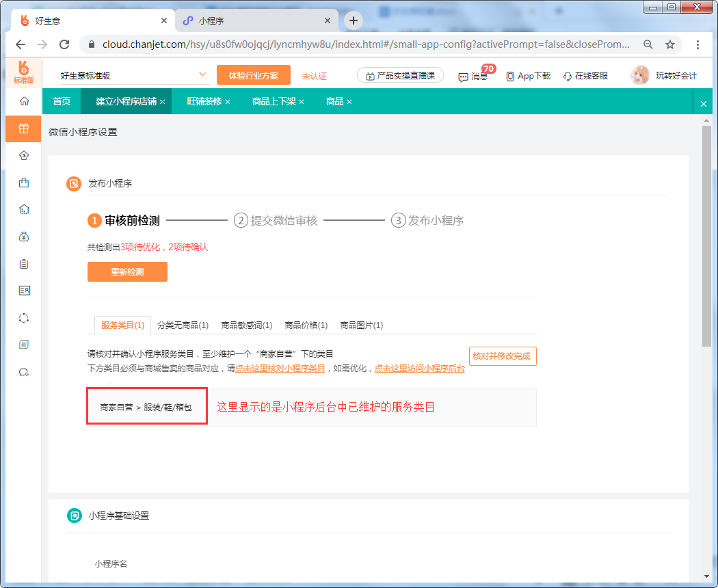The height and width of the screenshot is (588, 718).
Task: Switch to the 商品上下架 tab
Action: [274, 101]
